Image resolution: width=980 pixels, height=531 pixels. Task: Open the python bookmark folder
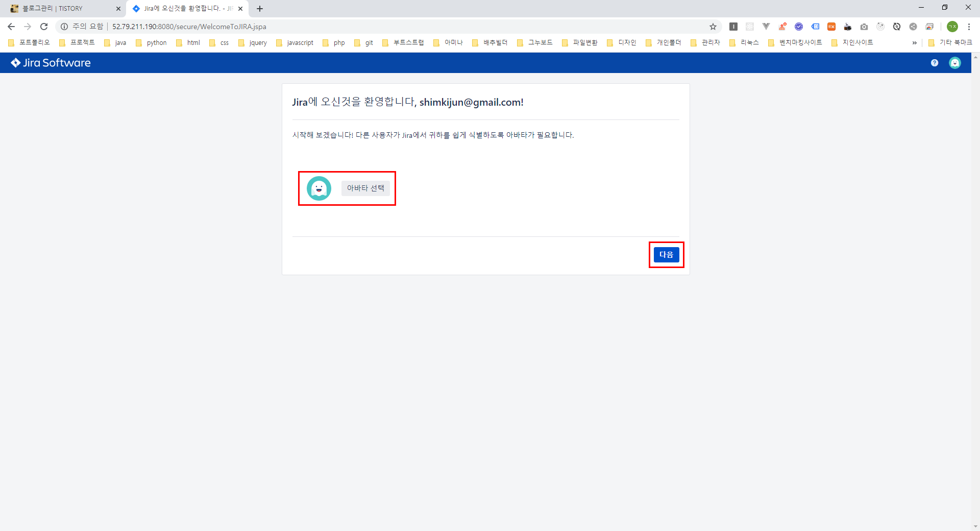tap(152, 43)
